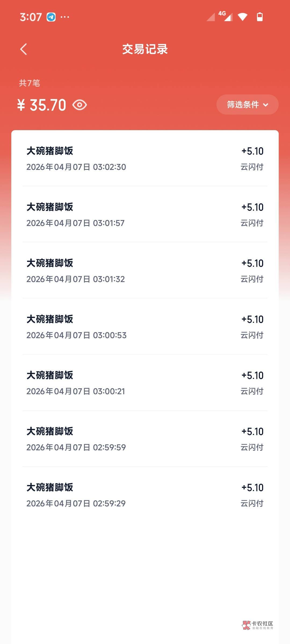Open the transaction at 03:01:57
Image resolution: width=290 pixels, height=644 pixels.
[x=145, y=215]
